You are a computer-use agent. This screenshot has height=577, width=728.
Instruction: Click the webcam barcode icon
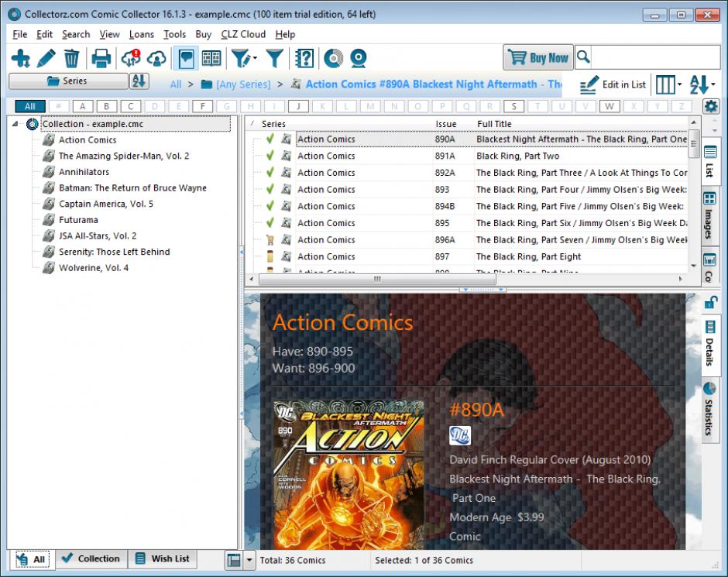pos(359,59)
